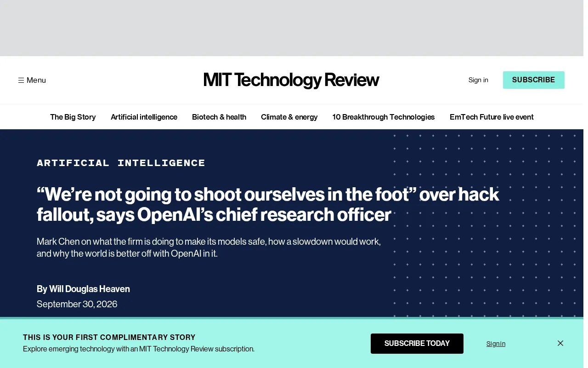Viewport: 588px width, 368px height.
Task: Click the September 30, 2026 date
Action: tap(77, 304)
